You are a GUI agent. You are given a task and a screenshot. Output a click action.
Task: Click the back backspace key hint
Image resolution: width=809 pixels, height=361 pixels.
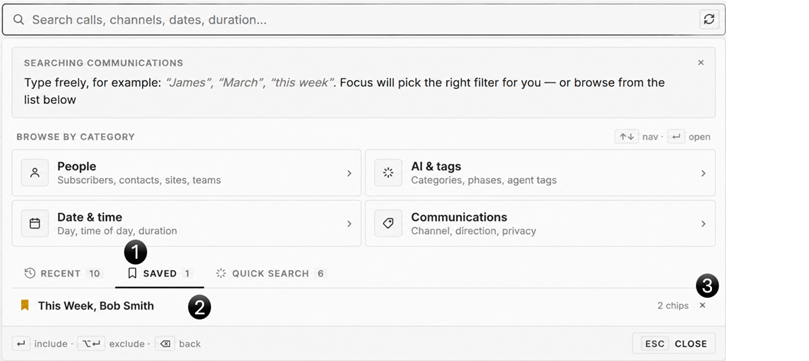pyautogui.click(x=165, y=343)
